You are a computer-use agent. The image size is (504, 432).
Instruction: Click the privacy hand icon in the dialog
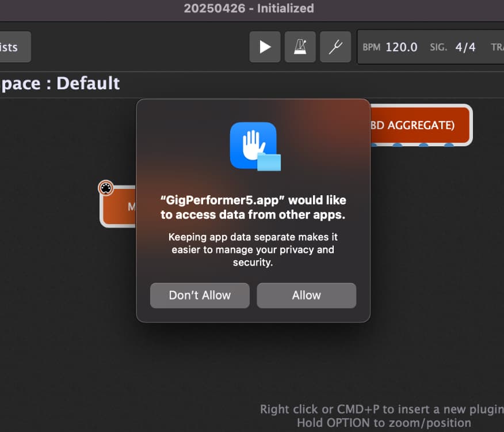(255, 146)
